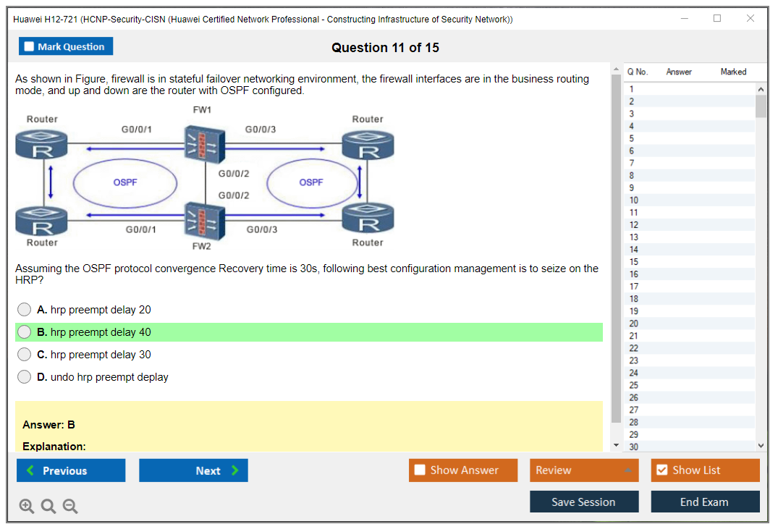Click the reset zoom magnifier icon

click(48, 507)
